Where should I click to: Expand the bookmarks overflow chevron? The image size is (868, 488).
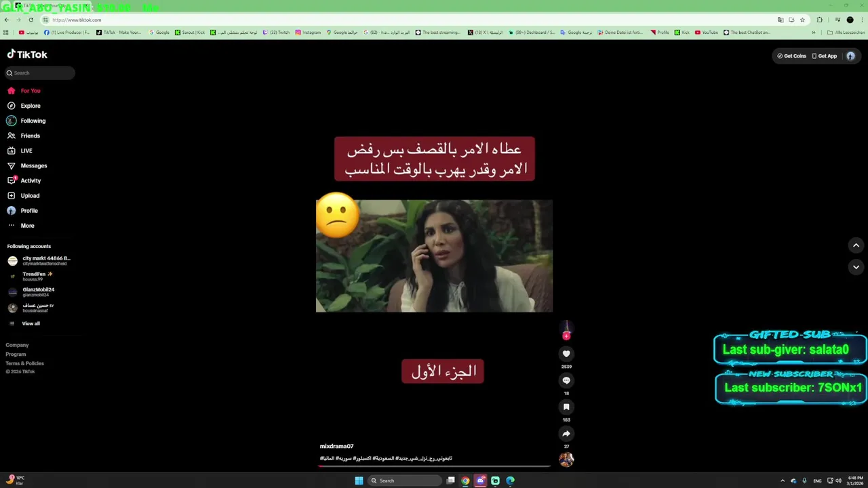(814, 33)
